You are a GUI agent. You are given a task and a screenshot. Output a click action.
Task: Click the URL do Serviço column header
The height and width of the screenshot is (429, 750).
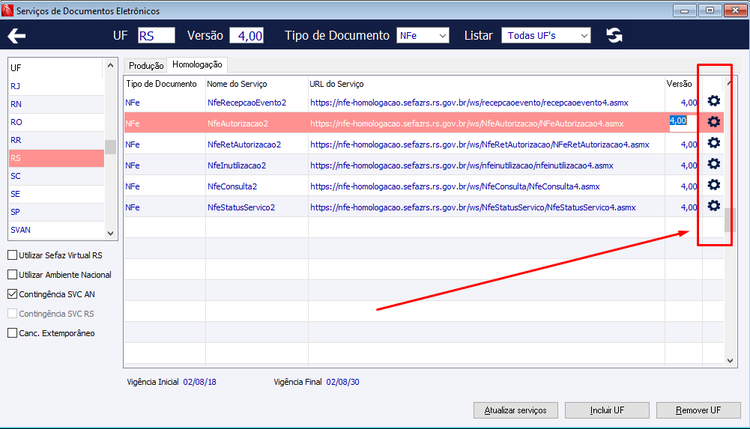tap(336, 84)
